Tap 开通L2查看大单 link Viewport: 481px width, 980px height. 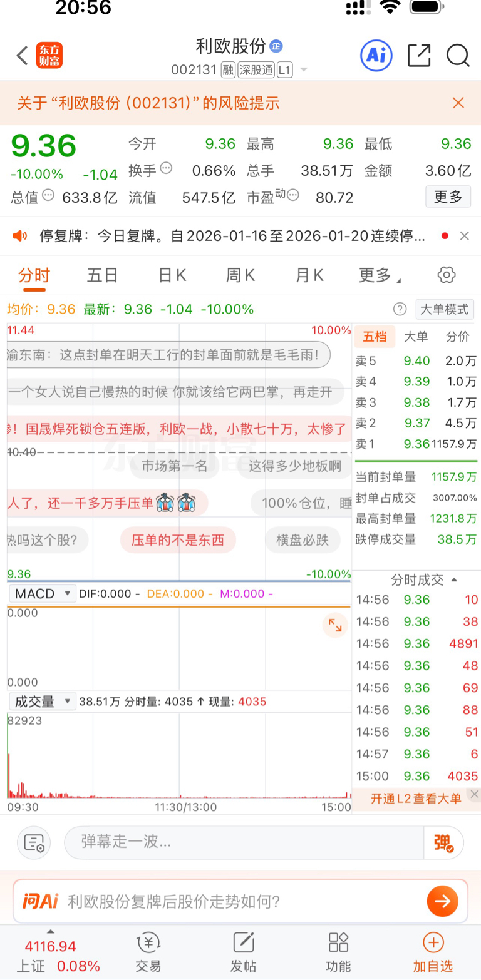415,798
